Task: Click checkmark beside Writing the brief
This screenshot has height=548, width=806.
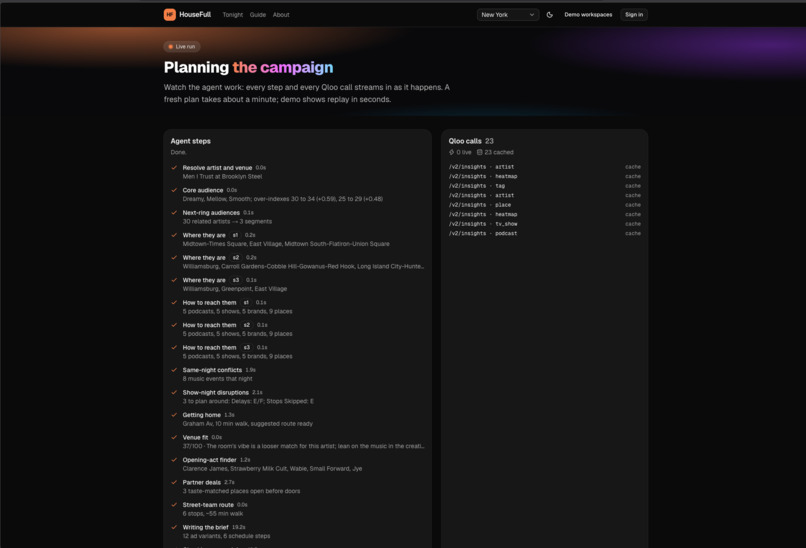Action: coord(174,527)
